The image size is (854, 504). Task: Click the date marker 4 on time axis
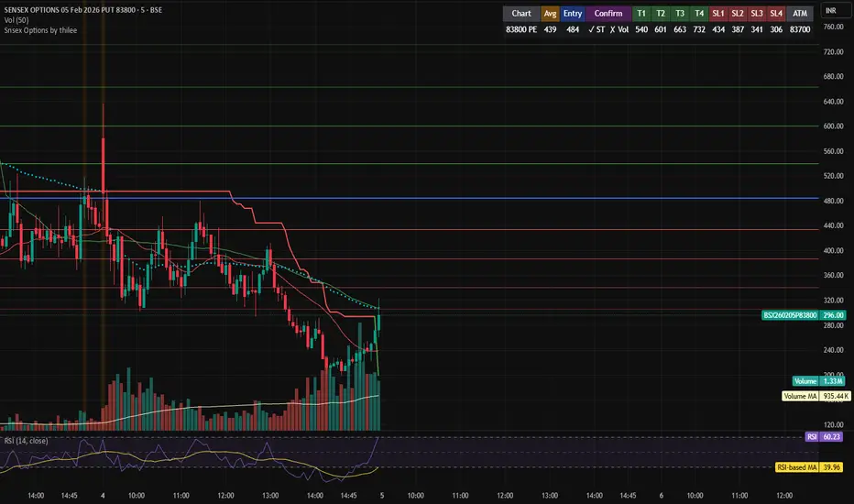click(x=103, y=495)
